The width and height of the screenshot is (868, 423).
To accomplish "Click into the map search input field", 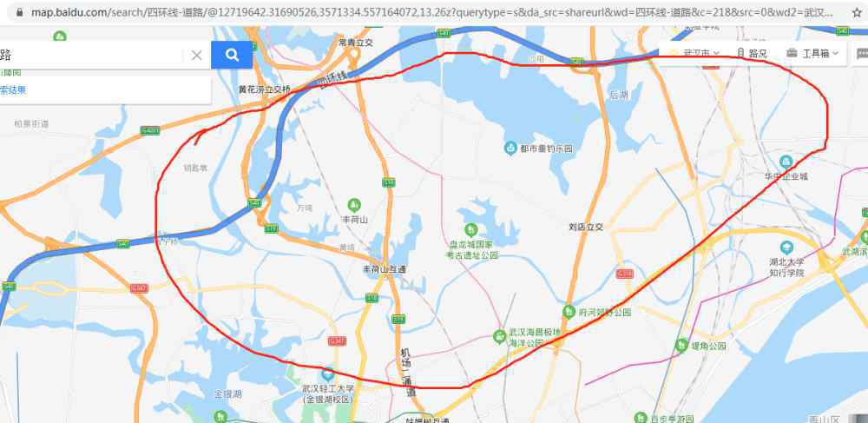I will click(91, 55).
